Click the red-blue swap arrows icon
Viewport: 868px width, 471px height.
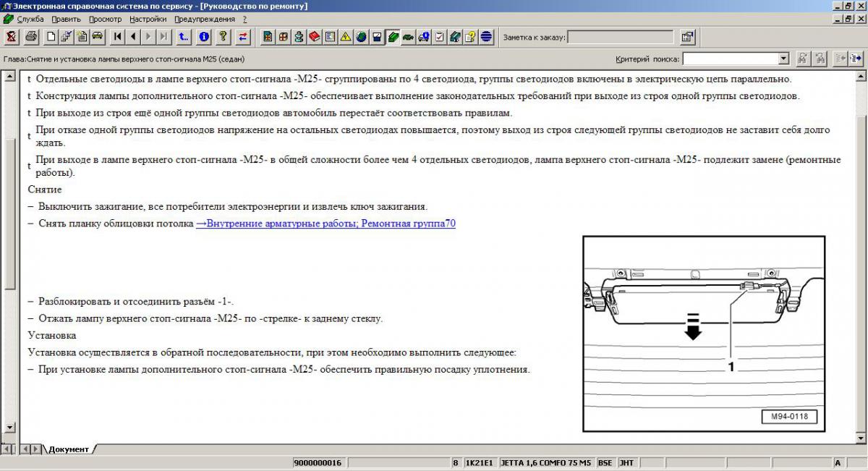click(x=243, y=36)
